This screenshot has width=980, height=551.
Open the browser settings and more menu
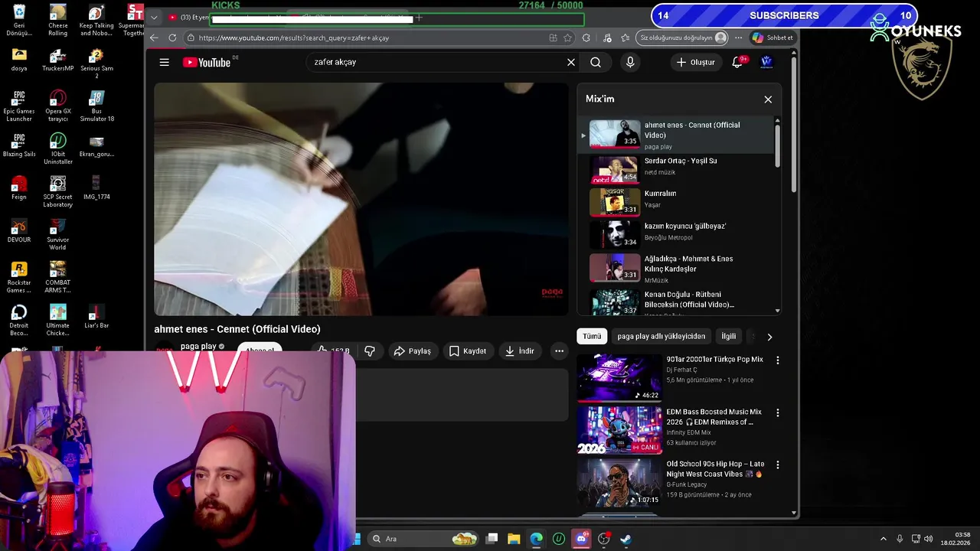click(738, 37)
